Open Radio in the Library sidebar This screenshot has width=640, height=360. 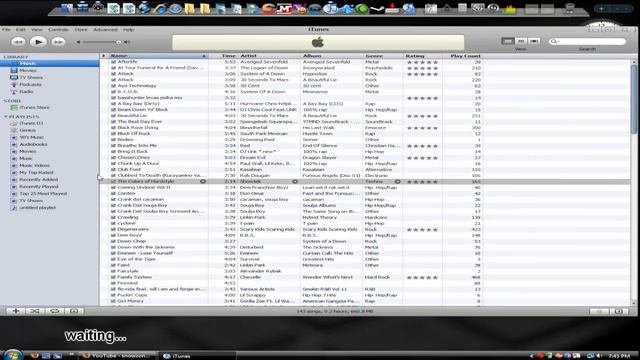[x=26, y=91]
